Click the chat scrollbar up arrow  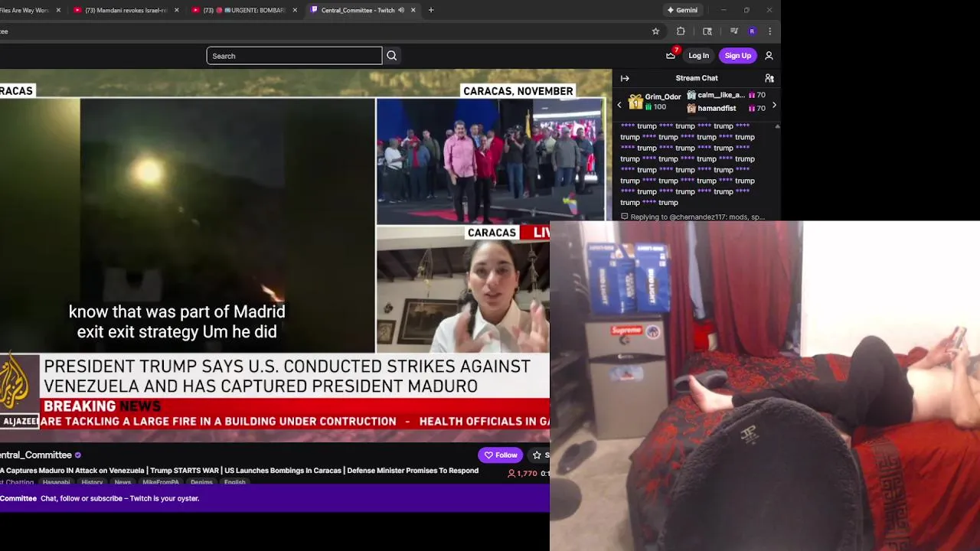(x=777, y=126)
